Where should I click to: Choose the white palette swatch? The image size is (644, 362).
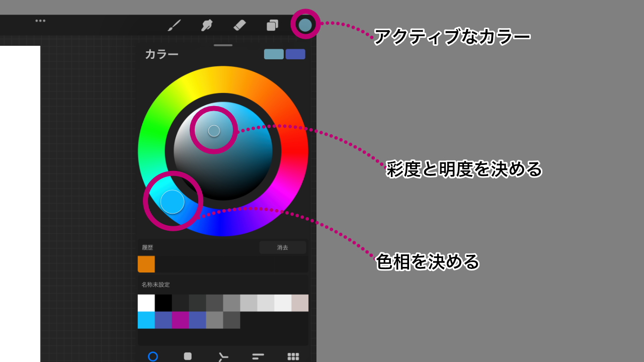(x=146, y=303)
